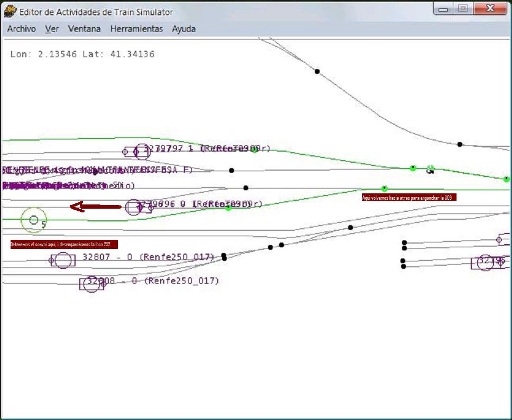Select the green path node above the 'Aqui volvemos' note

[x=384, y=189]
